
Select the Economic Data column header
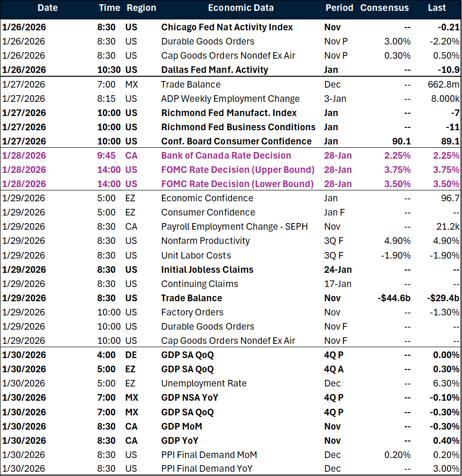(241, 8)
